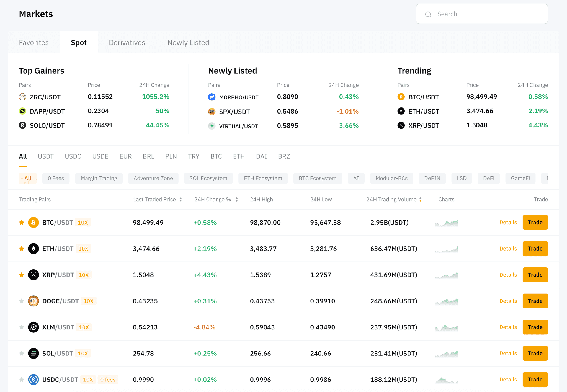Click the MORPHO token icon under Newly Listed
Screen dimensions: 567x392
pyautogui.click(x=212, y=97)
